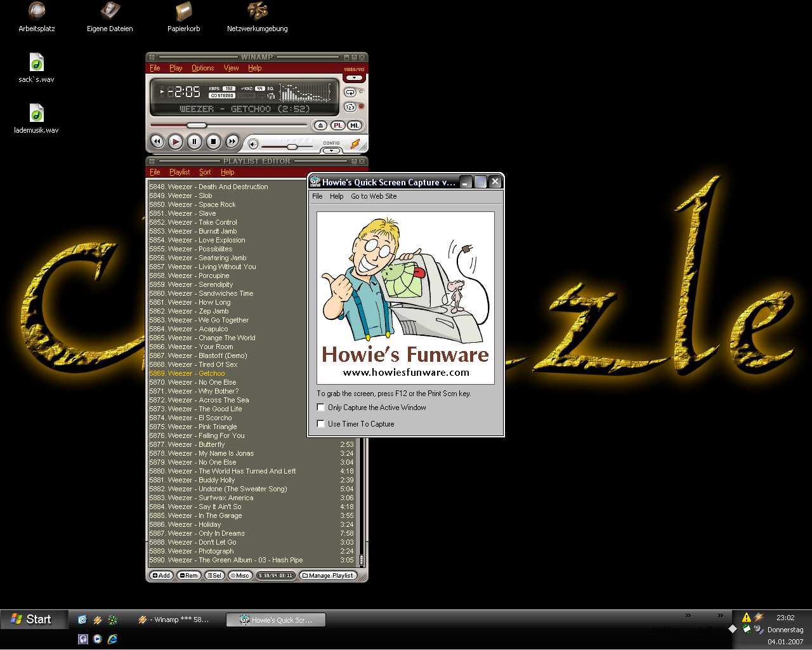This screenshot has height=650, width=812.
Task: Launch Winamp from quick launch bar
Action: point(97,620)
